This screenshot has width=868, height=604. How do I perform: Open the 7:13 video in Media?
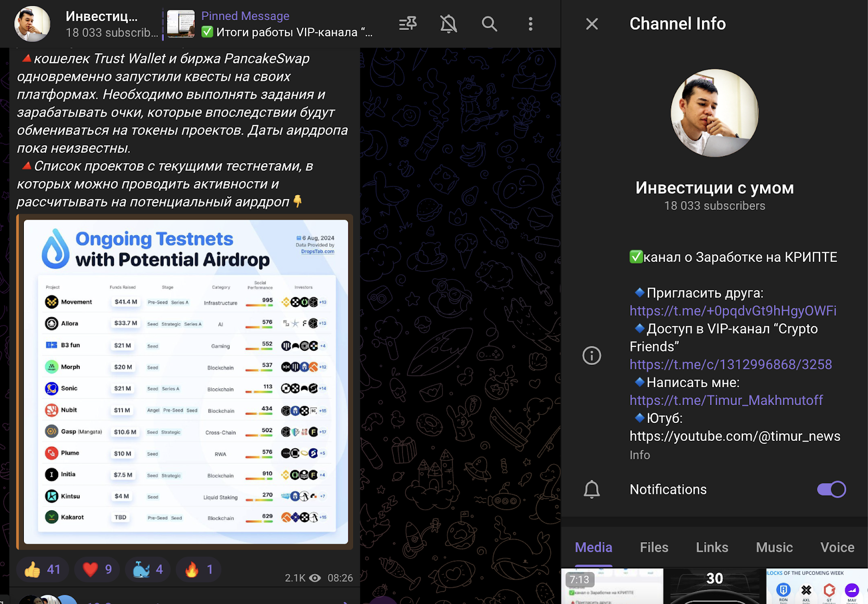click(x=612, y=586)
